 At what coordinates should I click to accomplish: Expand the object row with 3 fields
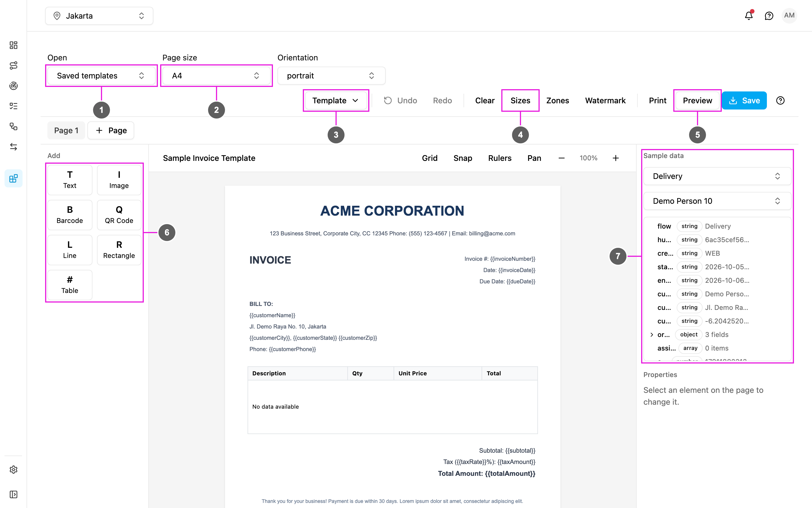point(651,335)
